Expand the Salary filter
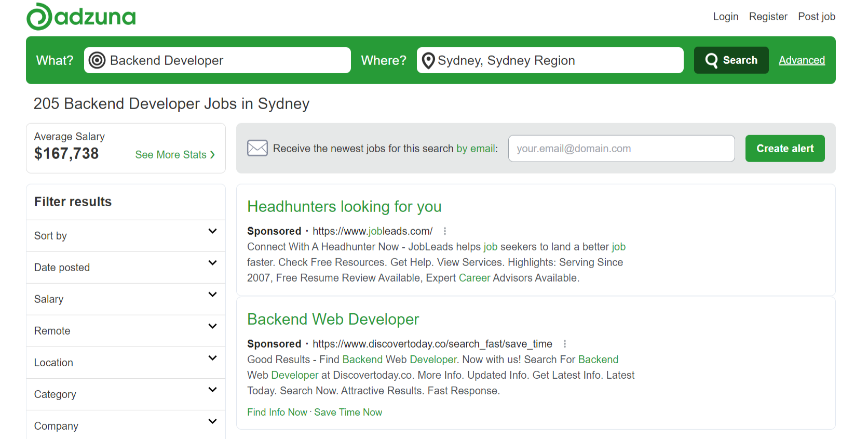 126,299
